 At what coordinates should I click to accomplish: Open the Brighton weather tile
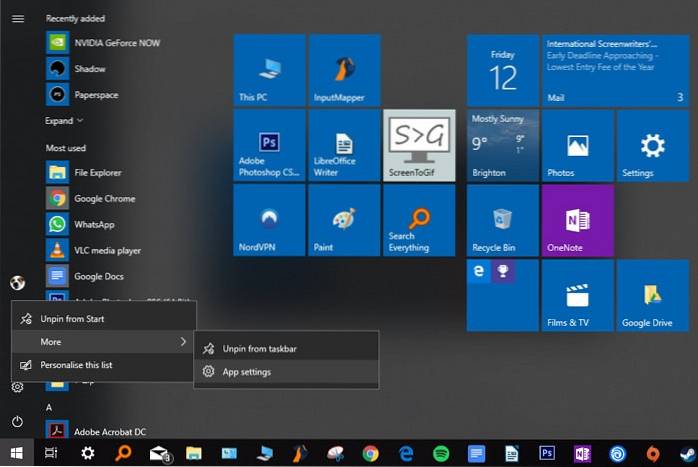[x=502, y=146]
